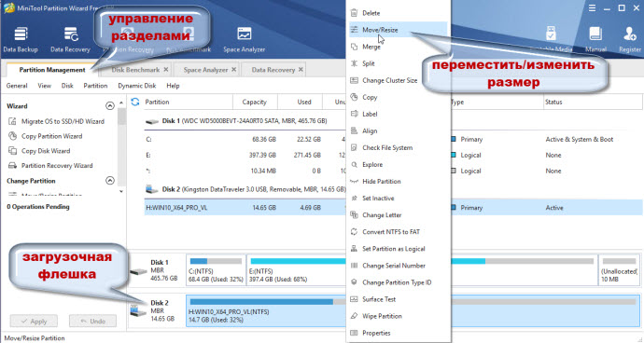Open Data Backup tool
Screen dimensions: 644x343
click(x=21, y=39)
